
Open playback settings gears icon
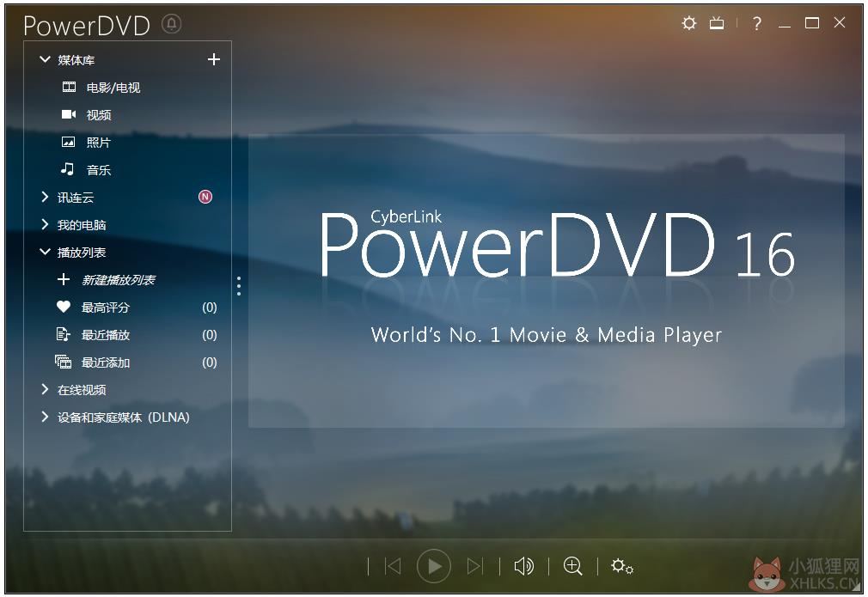[x=622, y=566]
